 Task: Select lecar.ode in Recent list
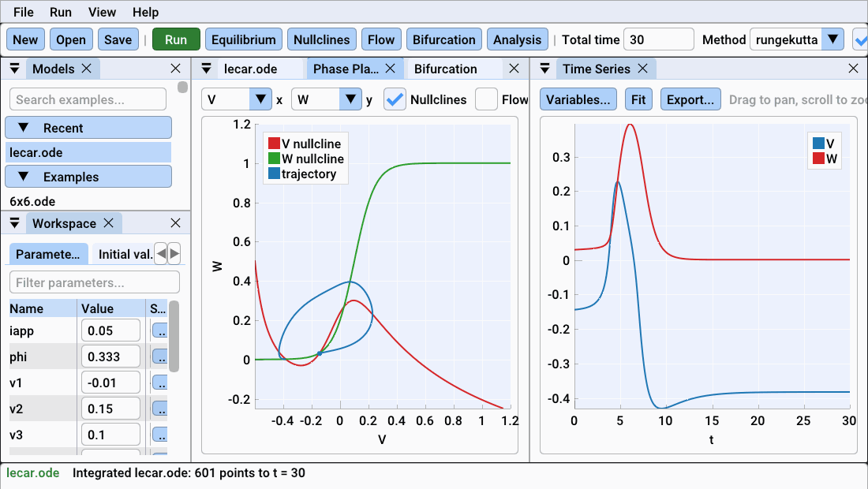point(88,153)
